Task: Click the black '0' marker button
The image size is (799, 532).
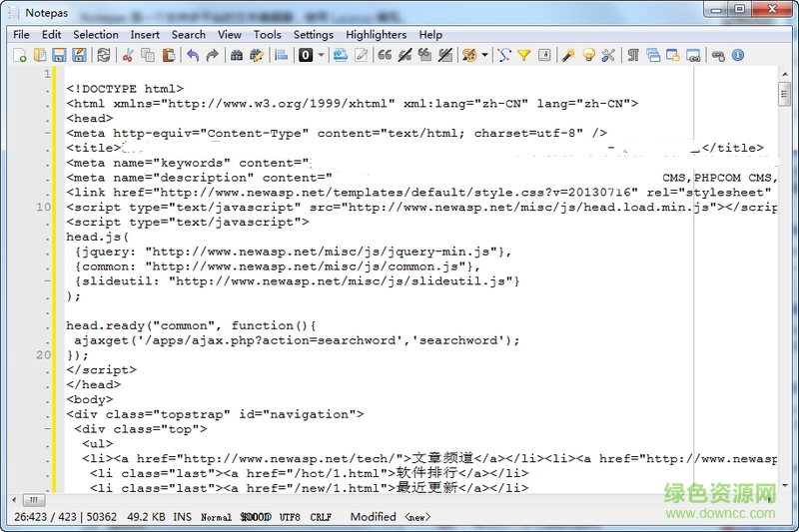Action: 306,55
